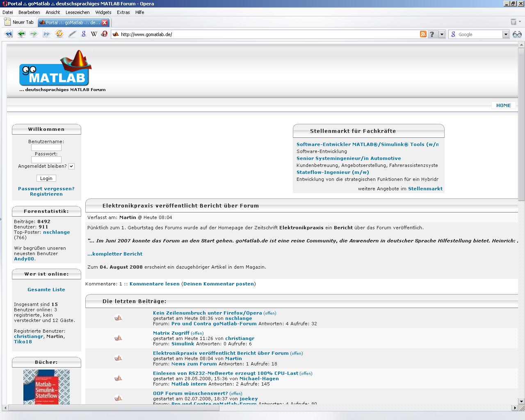Click the question mark security button
This screenshot has height=420, width=525.
tap(432, 34)
